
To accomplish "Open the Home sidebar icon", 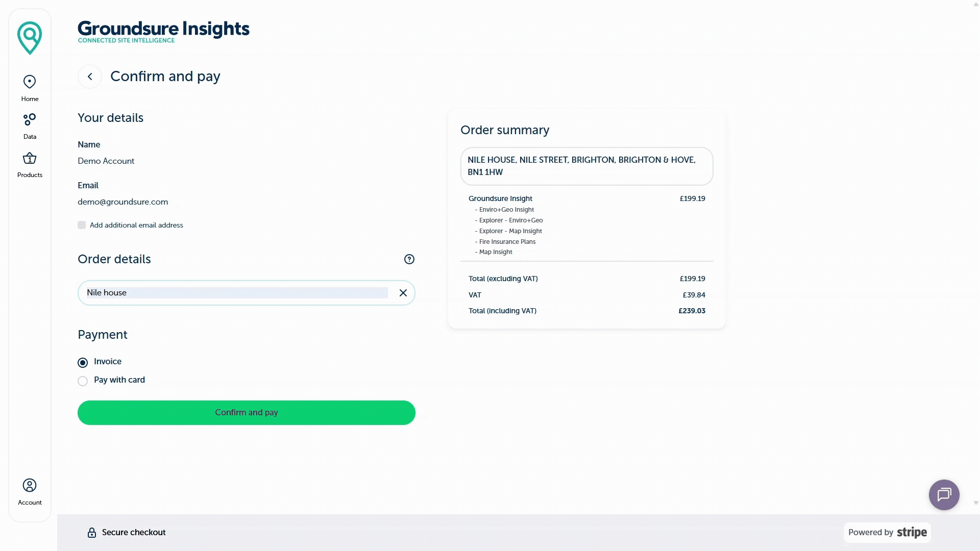I will tap(30, 82).
